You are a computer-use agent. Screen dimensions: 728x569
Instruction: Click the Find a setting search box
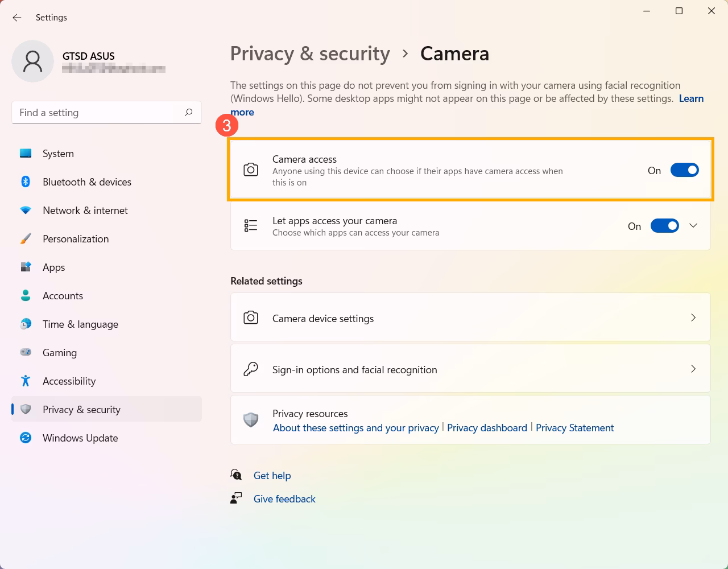pyautogui.click(x=97, y=113)
